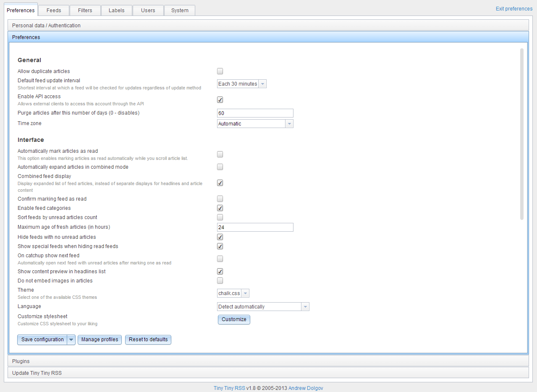Switch to the System tab
Image resolution: width=537 pixels, height=392 pixels.
pyautogui.click(x=179, y=10)
